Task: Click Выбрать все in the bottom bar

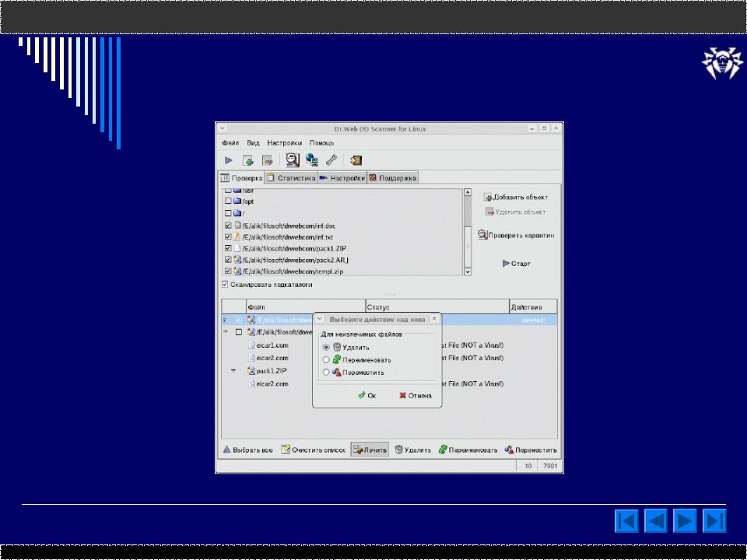Action: (x=247, y=450)
